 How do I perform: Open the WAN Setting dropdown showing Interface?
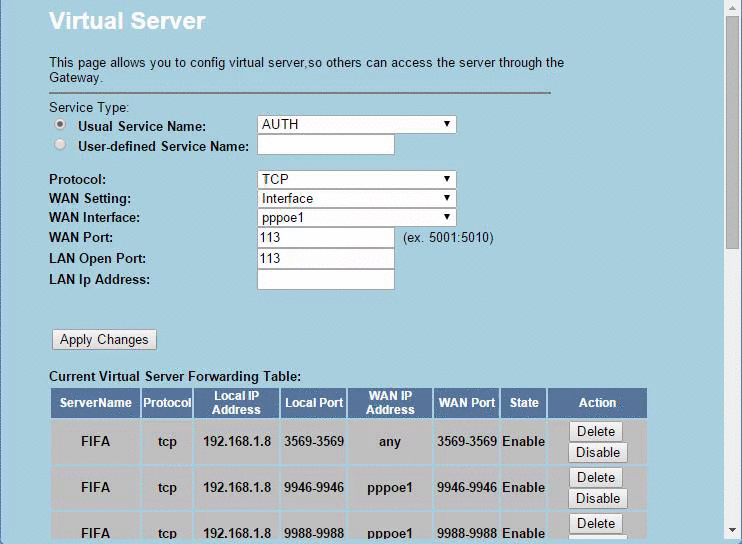click(x=357, y=198)
